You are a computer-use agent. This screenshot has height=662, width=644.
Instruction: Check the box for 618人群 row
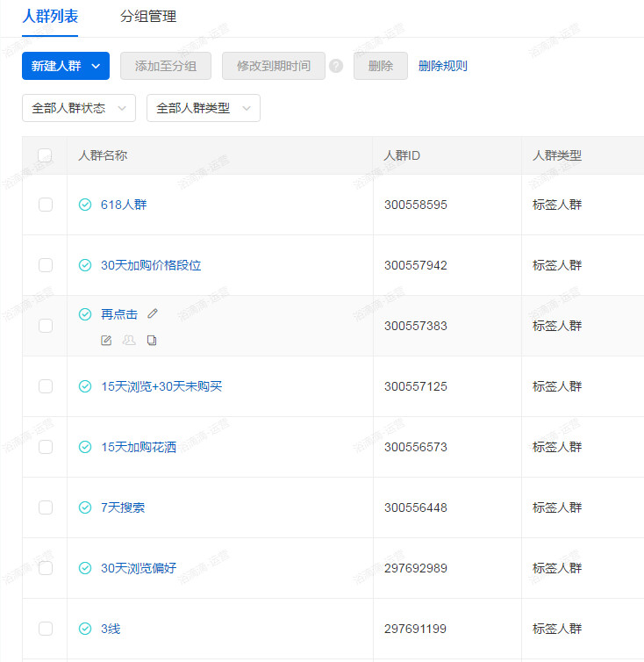46,205
